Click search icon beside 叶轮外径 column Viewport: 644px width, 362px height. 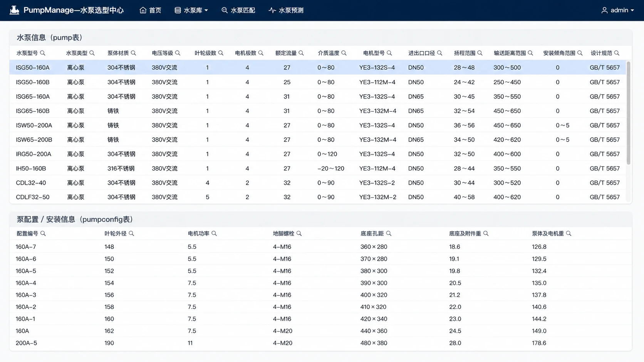[x=132, y=234]
